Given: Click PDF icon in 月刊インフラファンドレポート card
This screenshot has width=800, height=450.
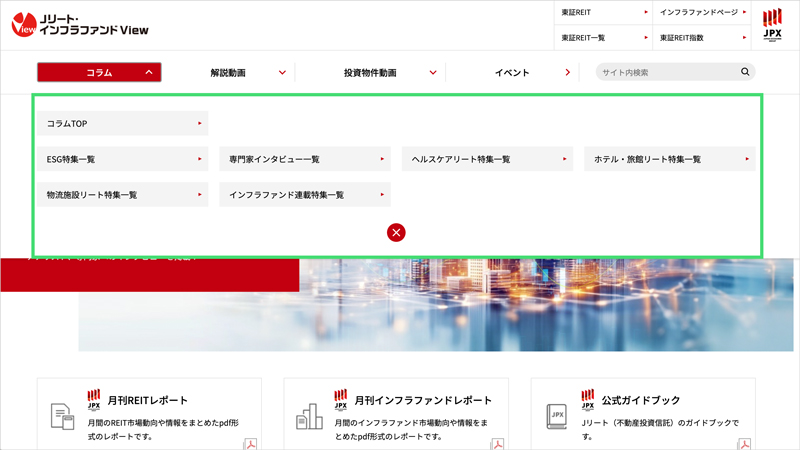Looking at the screenshot, I should [x=497, y=444].
